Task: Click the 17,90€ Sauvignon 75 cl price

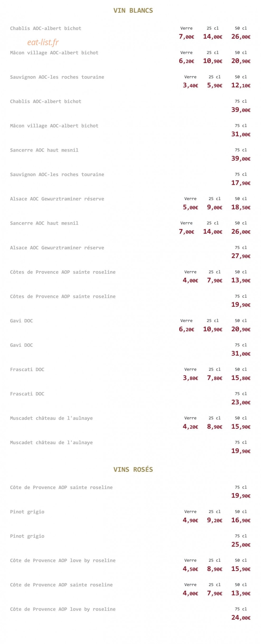Action: point(241,183)
